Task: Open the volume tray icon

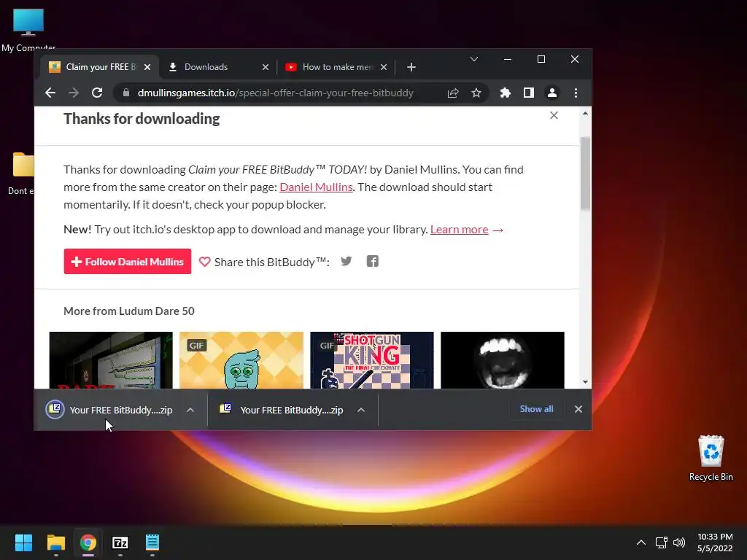Action: click(x=679, y=542)
